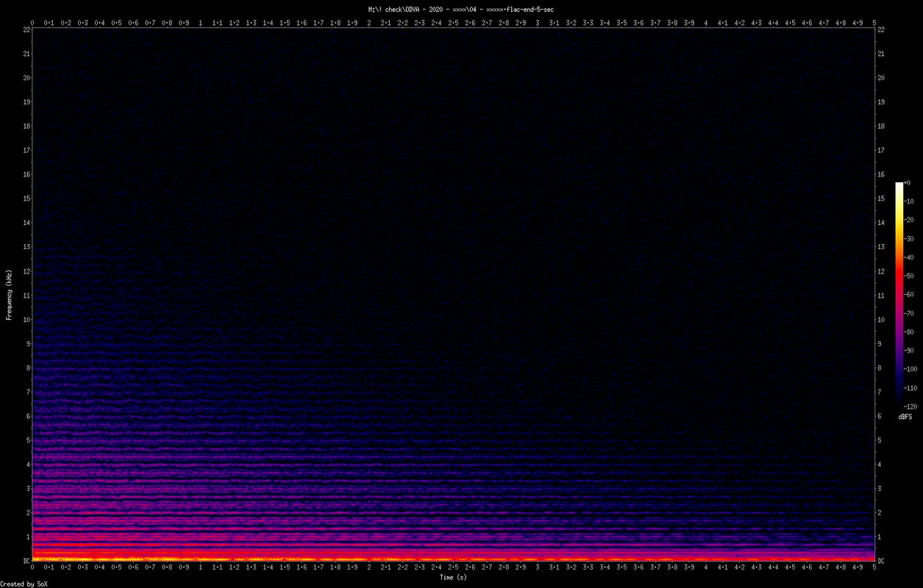Click the '1.8' tick on the top time axis

click(335, 23)
